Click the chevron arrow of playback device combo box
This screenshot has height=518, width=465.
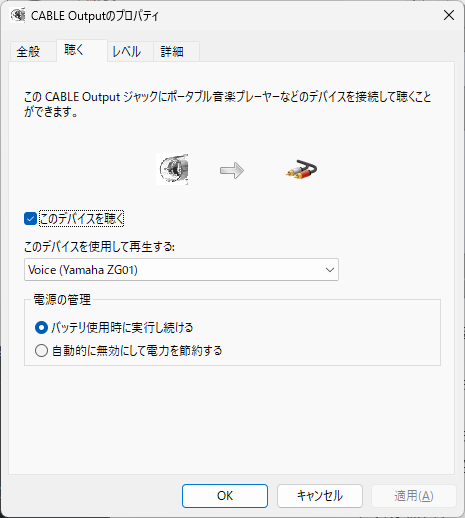coord(330,270)
